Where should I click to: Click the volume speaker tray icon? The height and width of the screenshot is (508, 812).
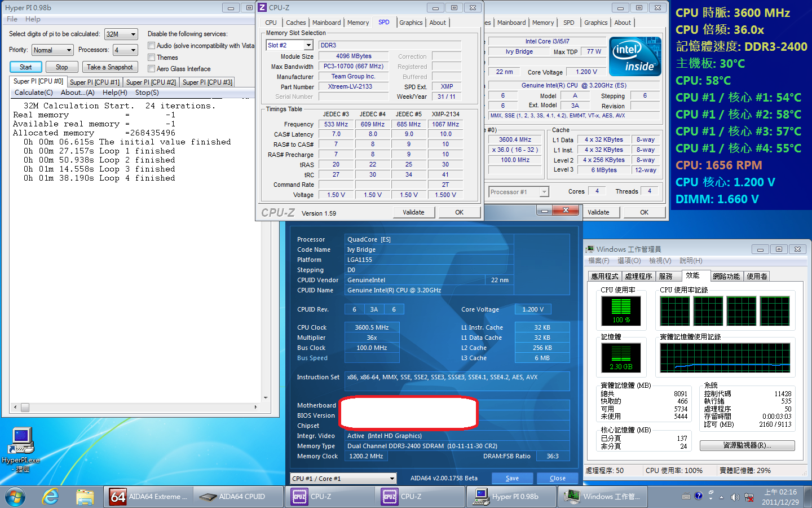point(735,497)
